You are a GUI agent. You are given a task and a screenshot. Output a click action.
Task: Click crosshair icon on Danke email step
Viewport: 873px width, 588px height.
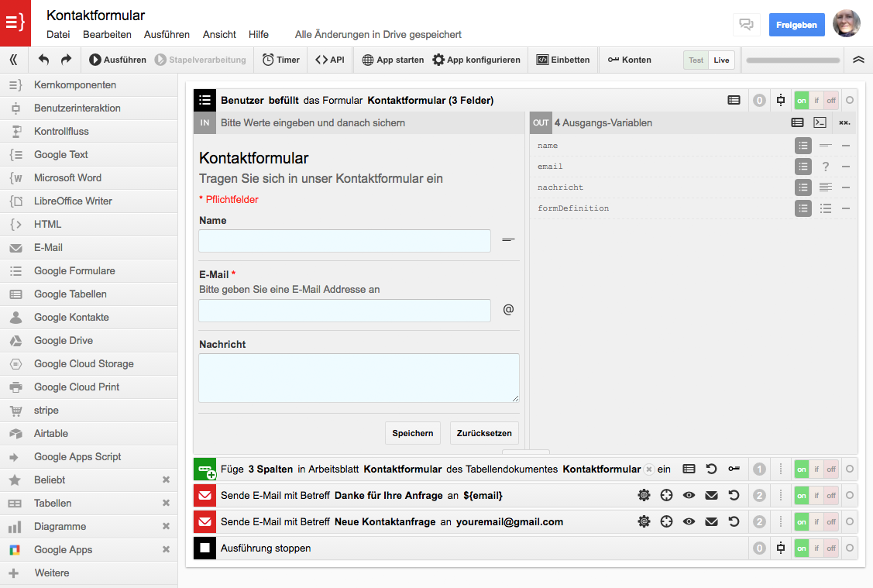(x=666, y=495)
